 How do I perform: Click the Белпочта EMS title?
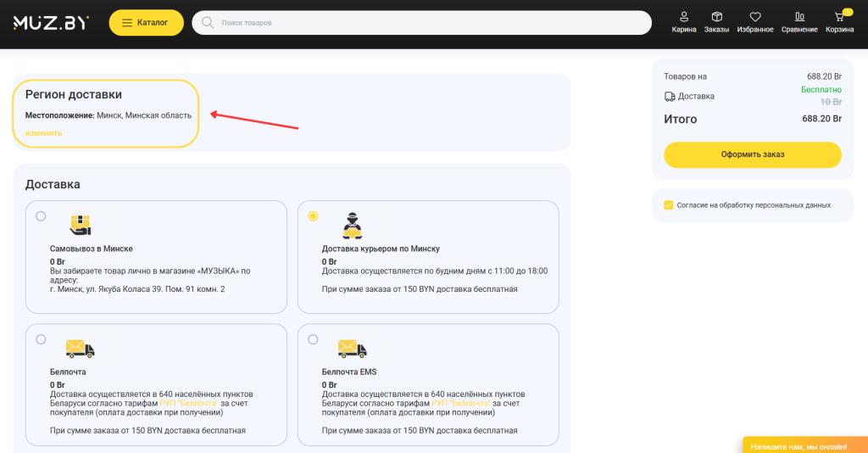(348, 372)
